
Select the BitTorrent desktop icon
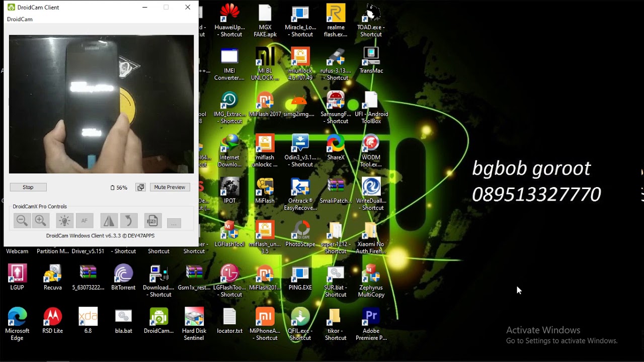click(123, 277)
